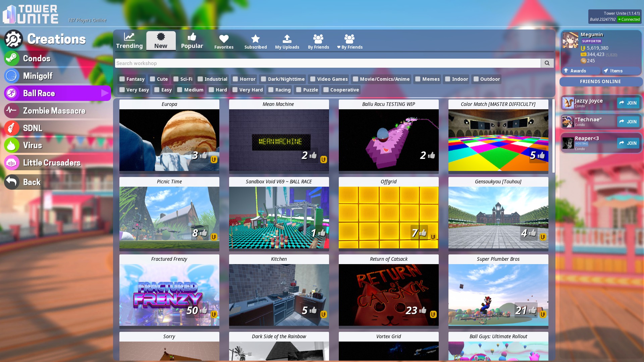Click thumbs-up on Picnic Time

point(204,233)
